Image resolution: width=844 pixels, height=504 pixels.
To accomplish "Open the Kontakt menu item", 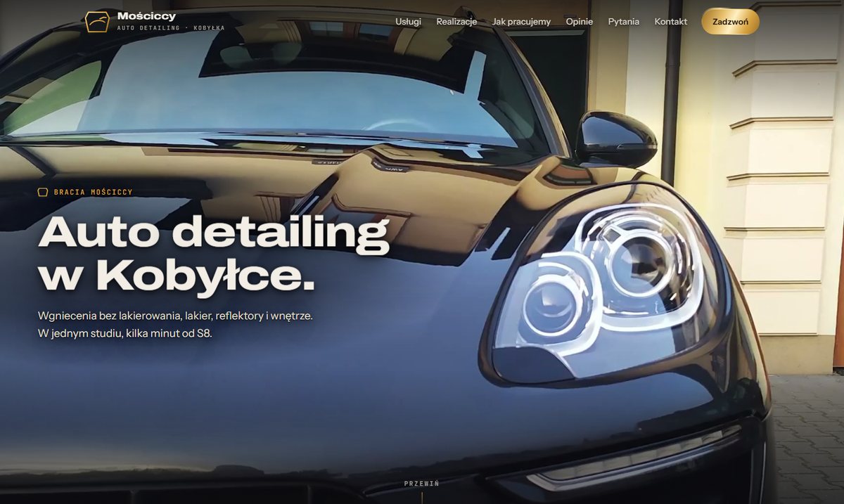I will pos(671,22).
